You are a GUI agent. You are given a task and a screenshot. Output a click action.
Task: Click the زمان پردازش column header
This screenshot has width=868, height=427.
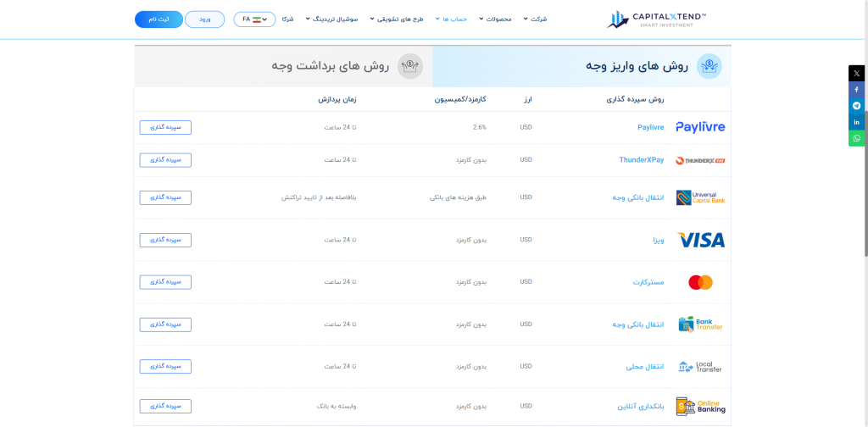[x=337, y=100]
